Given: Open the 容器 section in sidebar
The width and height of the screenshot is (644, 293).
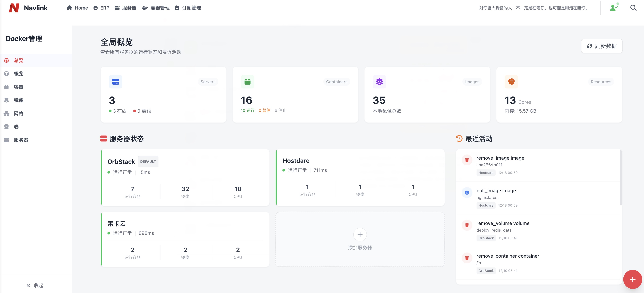Looking at the screenshot, I should pos(19,87).
